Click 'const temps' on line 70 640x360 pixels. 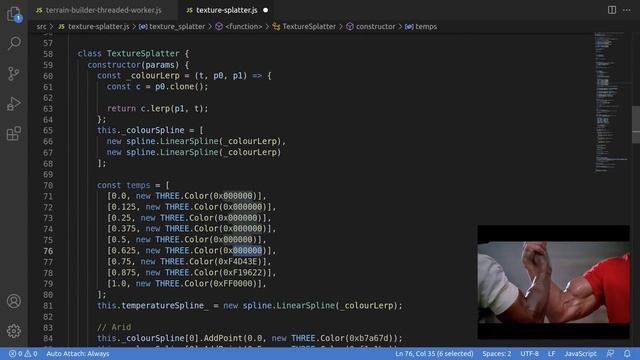click(x=123, y=185)
